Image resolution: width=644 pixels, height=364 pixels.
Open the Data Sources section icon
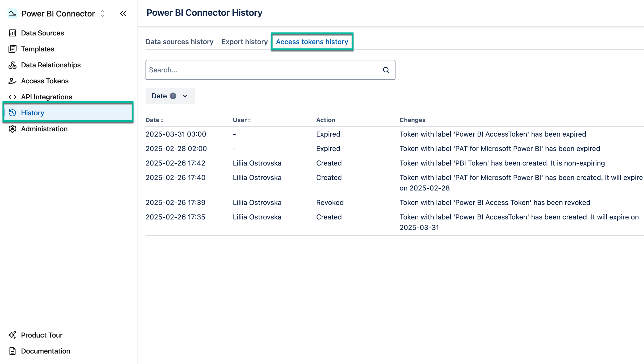pyautogui.click(x=12, y=33)
